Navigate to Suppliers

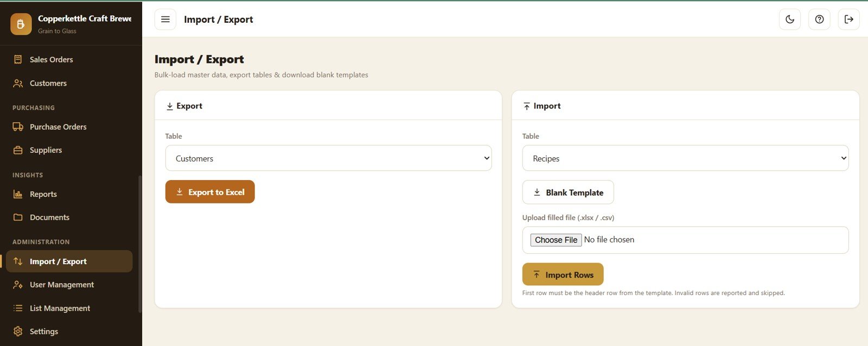69,150
